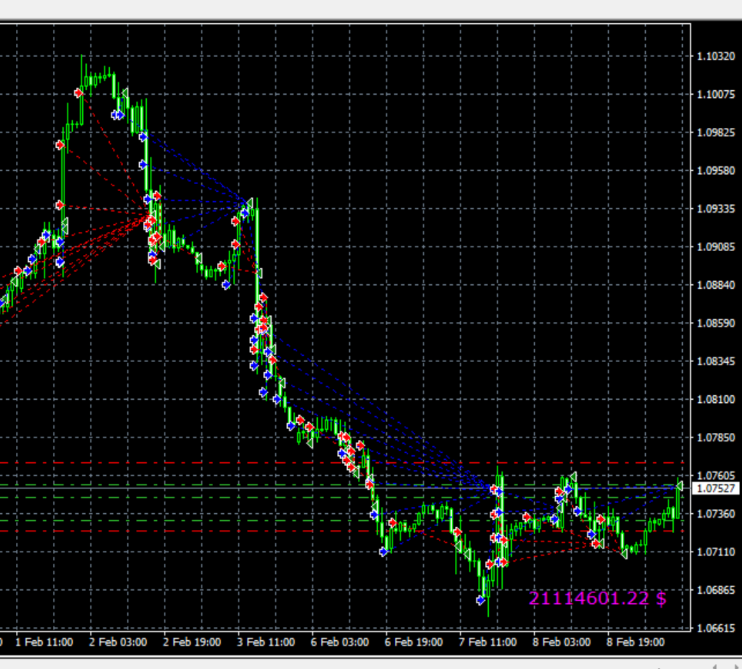The width and height of the screenshot is (742, 669).
Task: Click the 2 Feb 03:00 time label
Action: tap(118, 643)
